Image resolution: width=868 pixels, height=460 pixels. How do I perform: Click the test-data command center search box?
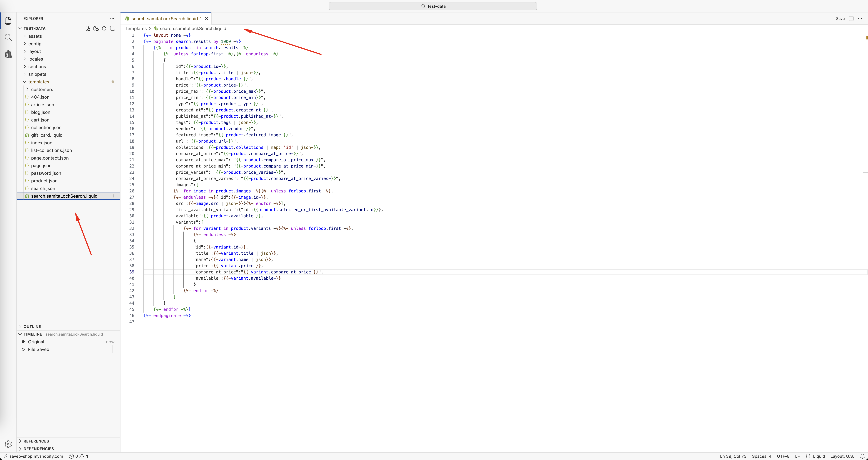coord(433,6)
